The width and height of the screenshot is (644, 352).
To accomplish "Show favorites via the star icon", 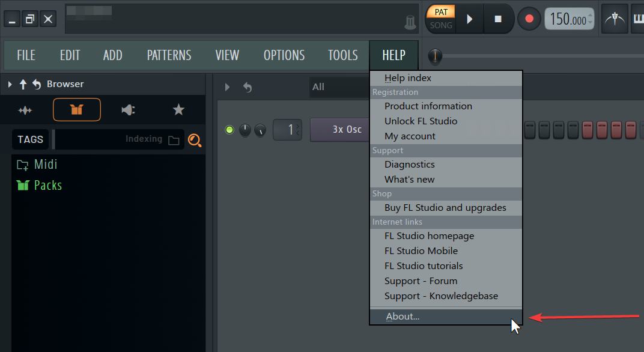I will click(178, 110).
